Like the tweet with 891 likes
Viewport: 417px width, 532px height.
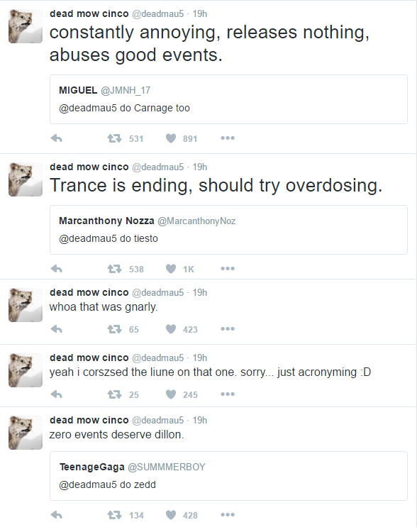coord(171,138)
